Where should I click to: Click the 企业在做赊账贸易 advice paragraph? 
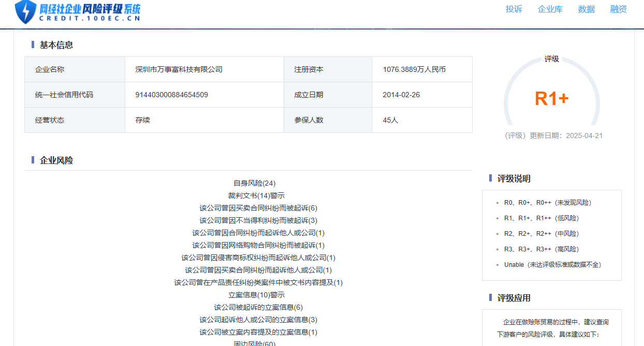552,328
